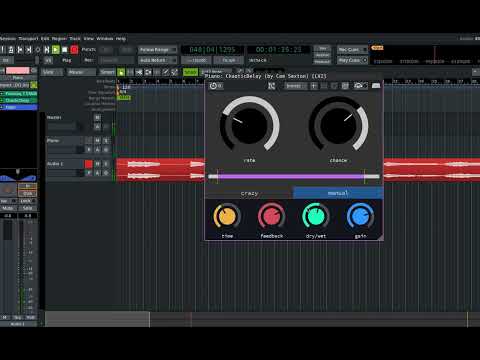Solo the Audio 1 track
The height and width of the screenshot is (360, 480).
[x=106, y=164]
